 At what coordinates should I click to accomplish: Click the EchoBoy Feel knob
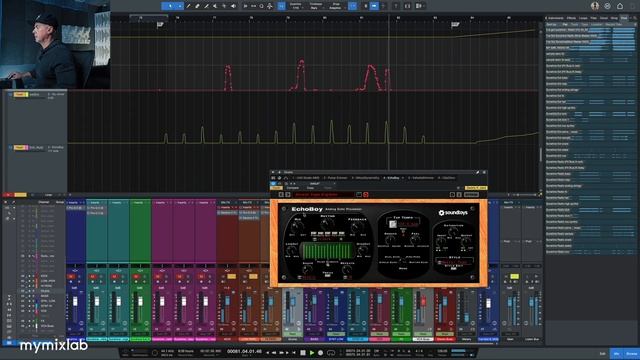coord(415,240)
